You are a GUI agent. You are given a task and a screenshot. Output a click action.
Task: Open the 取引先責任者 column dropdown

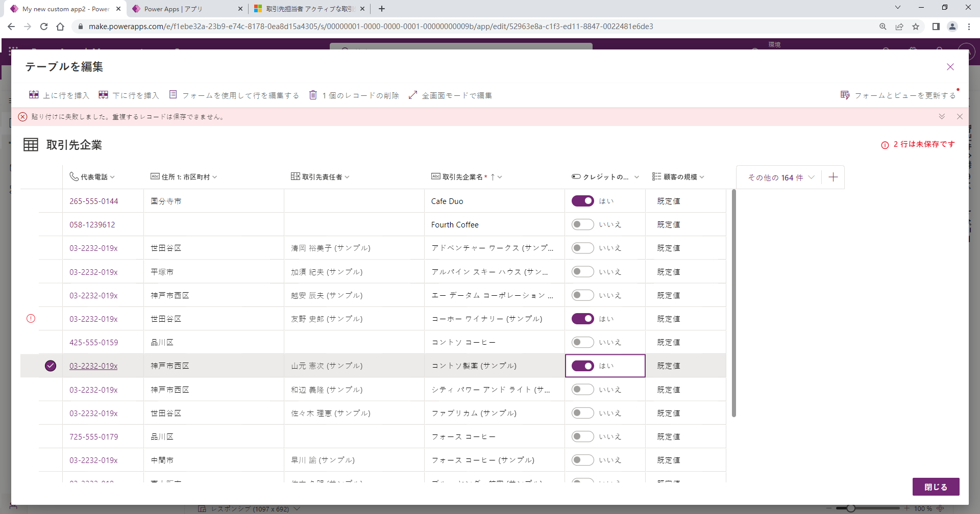pyautogui.click(x=347, y=177)
